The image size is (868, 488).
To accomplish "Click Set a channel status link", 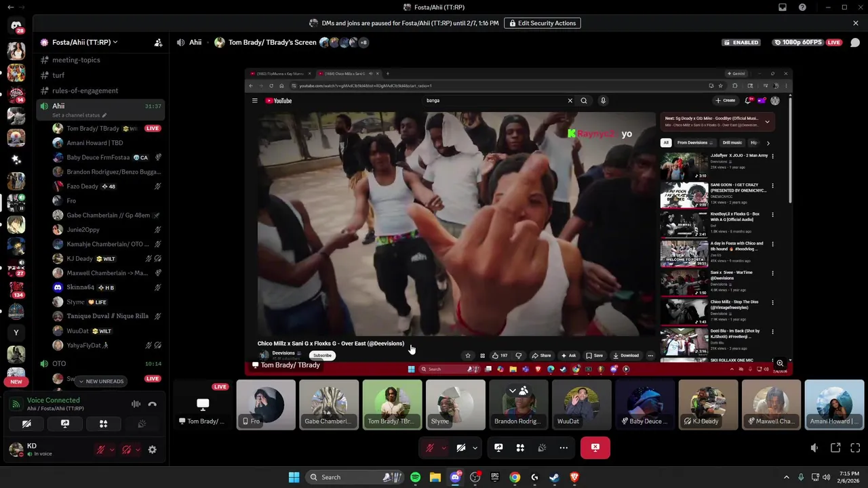I will point(79,115).
